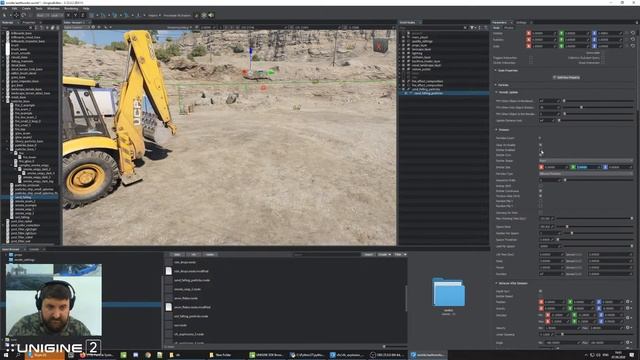This screenshot has width=640, height=360.
Task: Open the Create menu
Action: pyautogui.click(x=26, y=9)
